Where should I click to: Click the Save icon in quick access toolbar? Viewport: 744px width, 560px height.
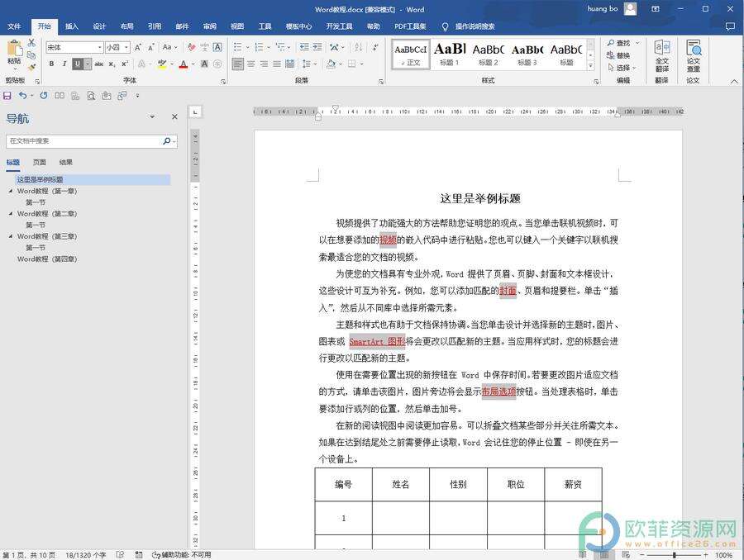tap(7, 96)
